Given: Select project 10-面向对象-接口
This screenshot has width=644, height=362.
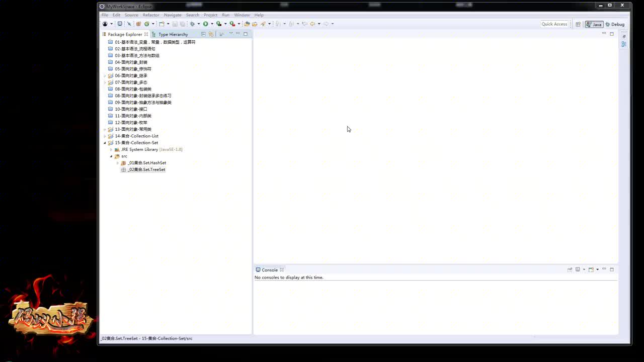Looking at the screenshot, I should (131, 109).
